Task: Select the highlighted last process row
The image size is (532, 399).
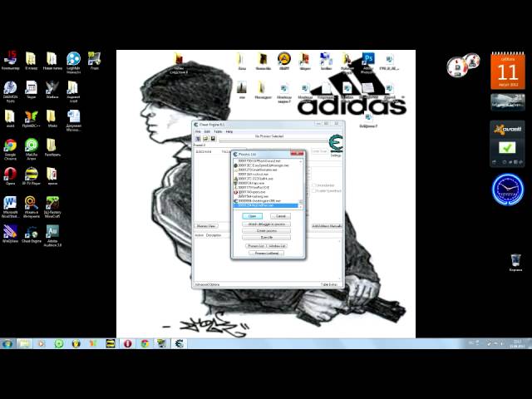Action: pos(266,205)
